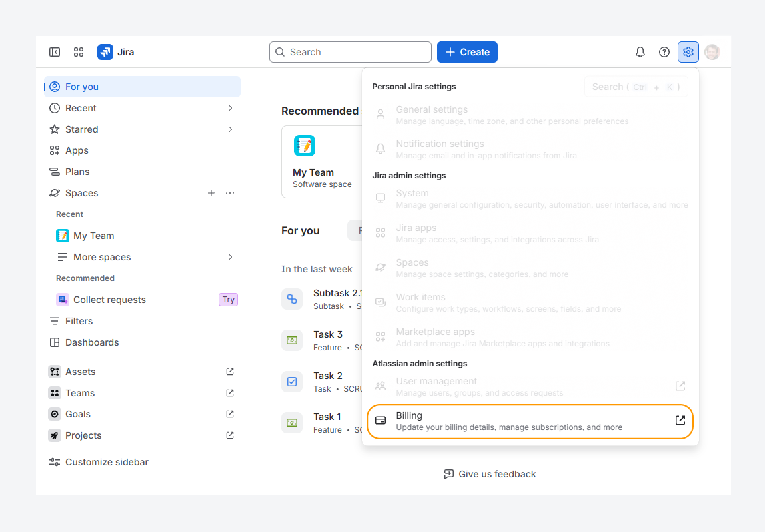Open Plans in the sidebar
This screenshot has width=765, height=532.
click(142, 172)
